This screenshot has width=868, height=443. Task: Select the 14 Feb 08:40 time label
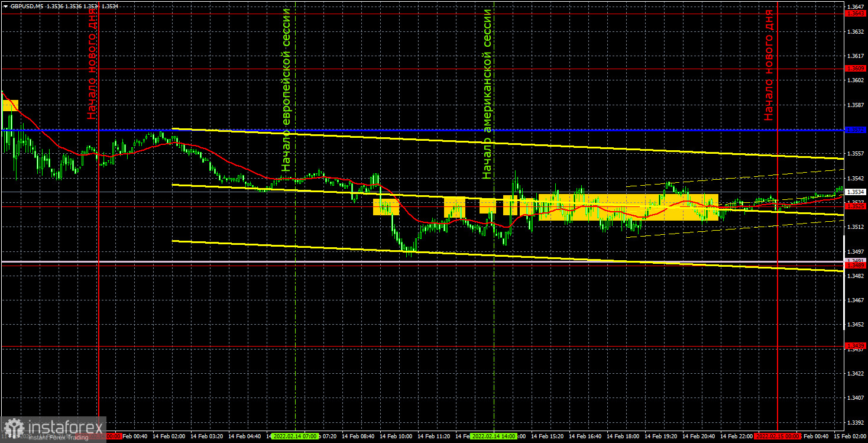358,436
